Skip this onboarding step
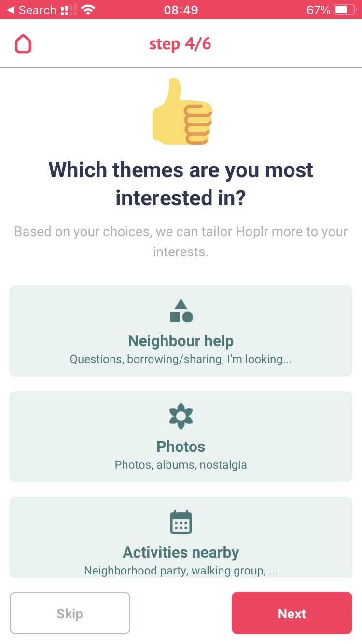The width and height of the screenshot is (362, 644). point(70,613)
